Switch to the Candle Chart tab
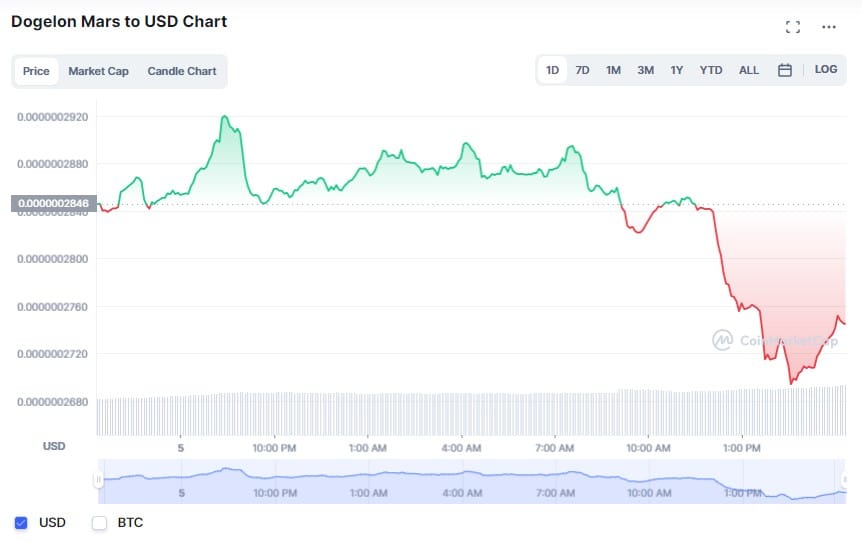The width and height of the screenshot is (862, 542). click(182, 71)
